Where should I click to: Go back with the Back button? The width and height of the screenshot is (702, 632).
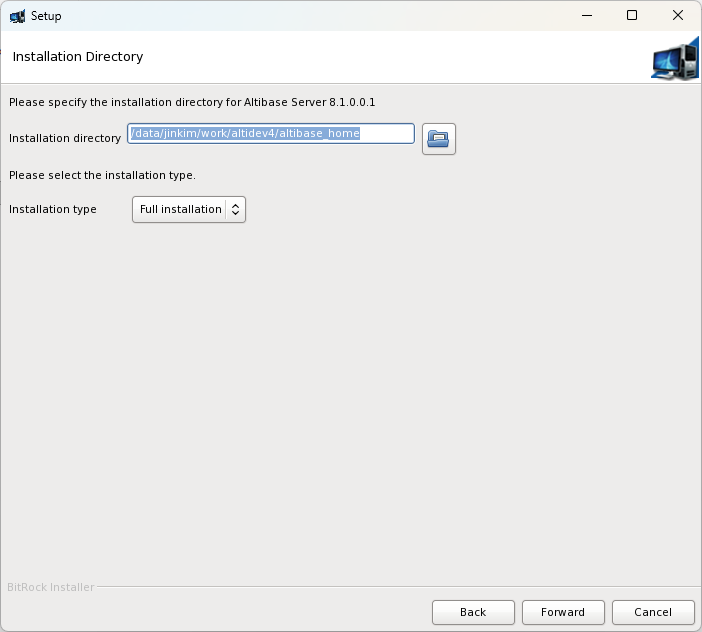point(473,612)
